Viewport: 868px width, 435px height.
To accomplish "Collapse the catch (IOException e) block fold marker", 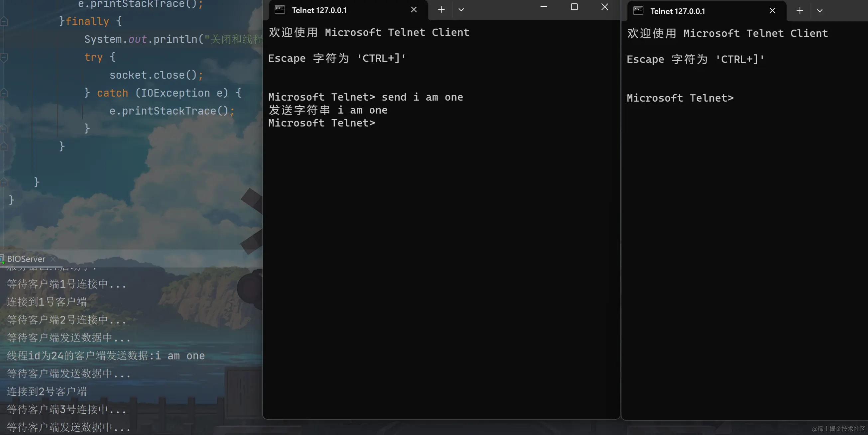I will point(4,93).
